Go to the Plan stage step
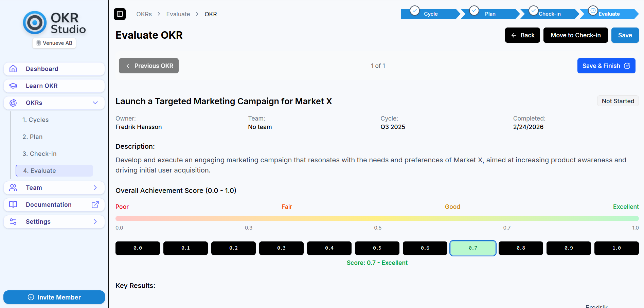 490,14
